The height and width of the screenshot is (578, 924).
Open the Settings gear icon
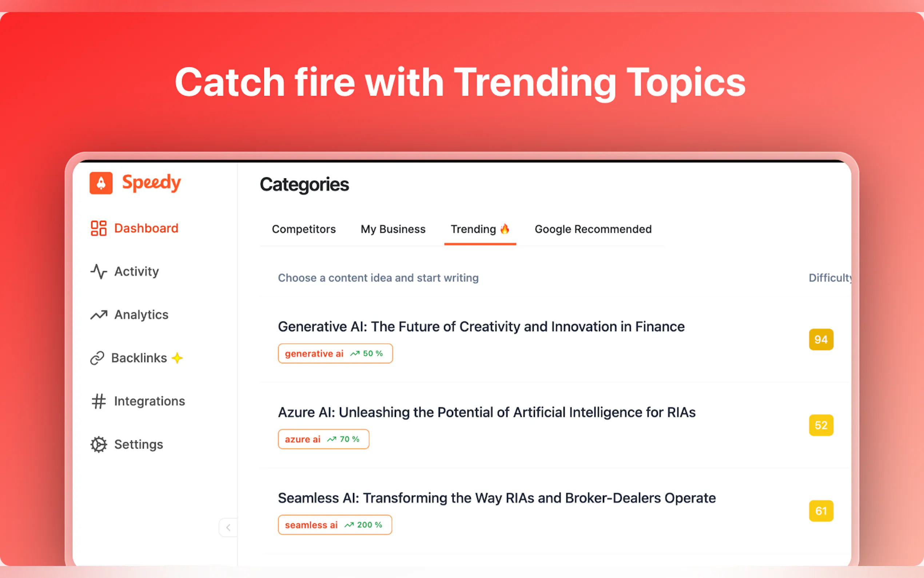[x=99, y=444]
